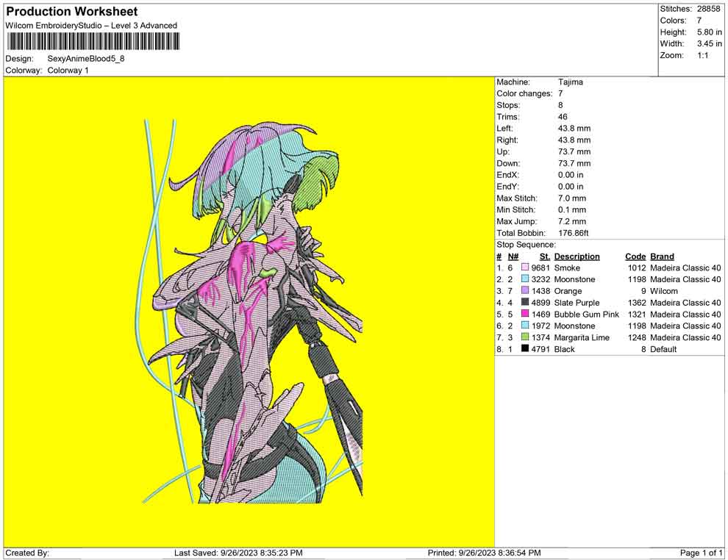This screenshot has width=728, height=560.
Task: Select the "N#" column header
Action: pos(513,256)
